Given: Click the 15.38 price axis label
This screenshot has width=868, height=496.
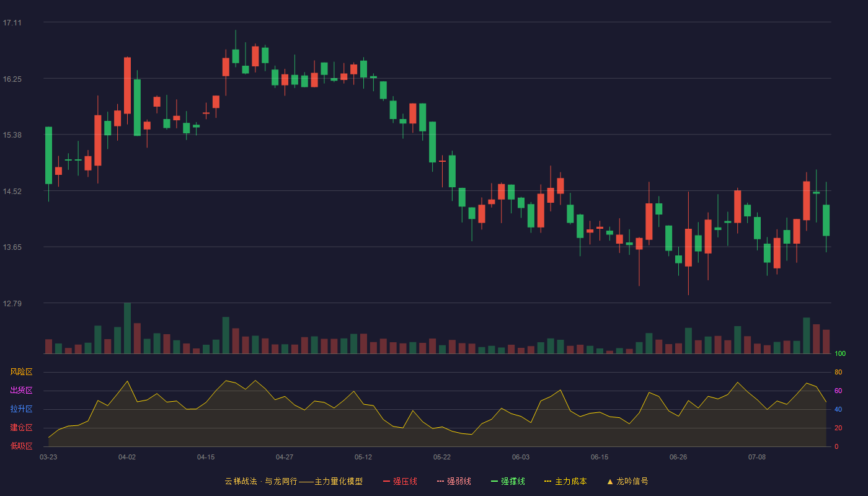Looking at the screenshot, I should 12,135.
